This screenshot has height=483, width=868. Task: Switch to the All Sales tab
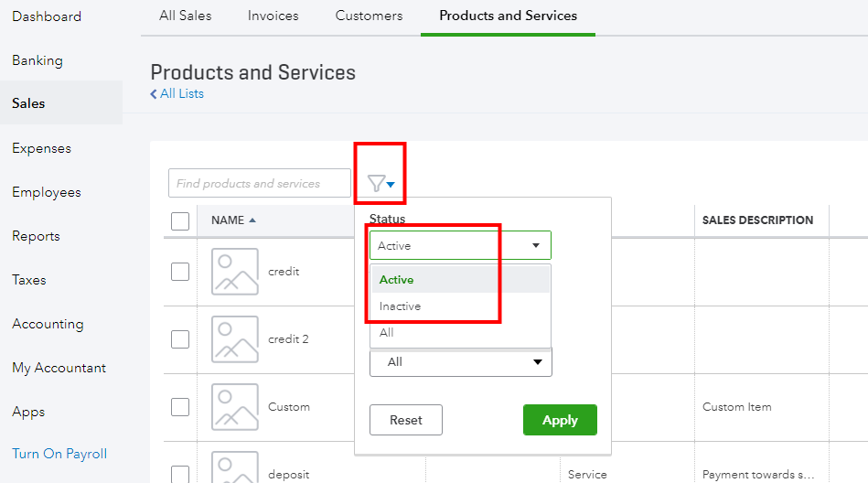coord(186,16)
